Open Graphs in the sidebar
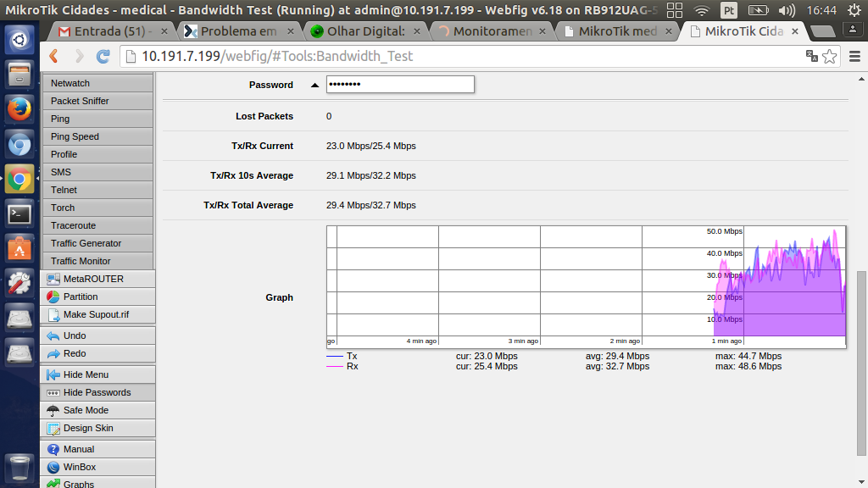 [x=97, y=482]
